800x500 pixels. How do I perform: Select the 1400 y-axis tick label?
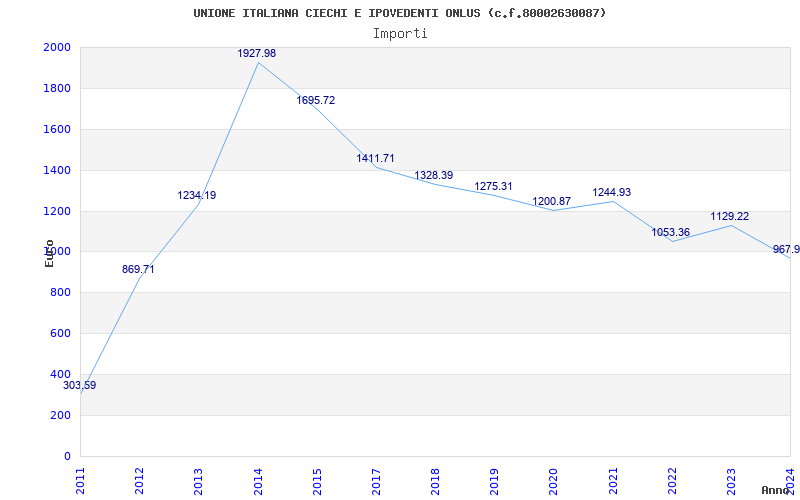click(57, 170)
